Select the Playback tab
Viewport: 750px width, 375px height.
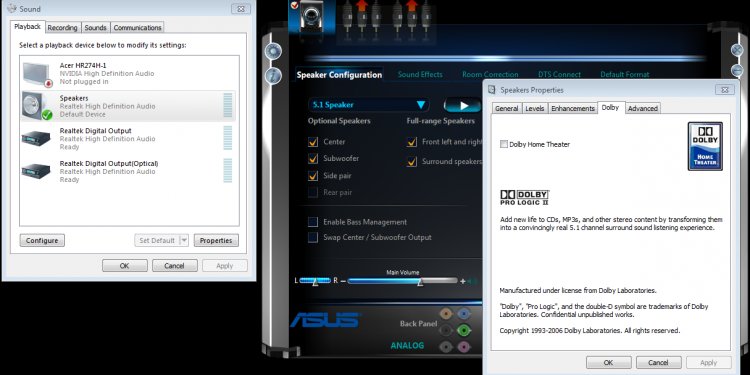point(28,27)
